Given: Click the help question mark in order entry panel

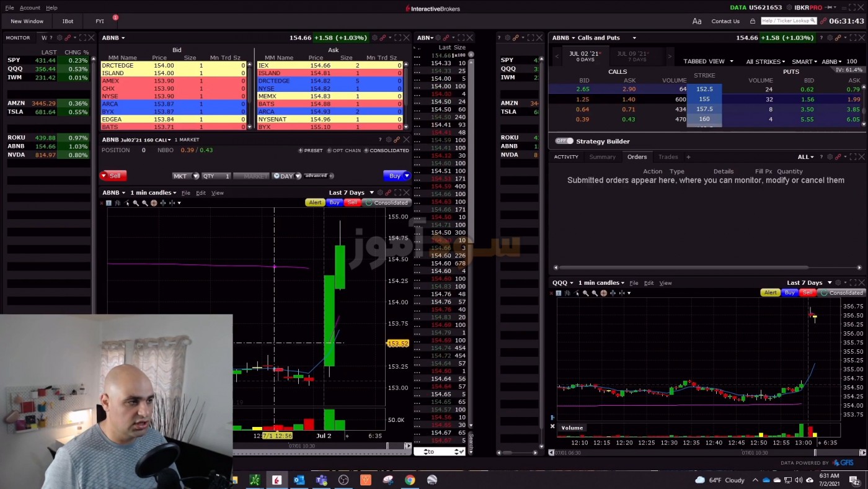Looking at the screenshot, I should click(380, 140).
